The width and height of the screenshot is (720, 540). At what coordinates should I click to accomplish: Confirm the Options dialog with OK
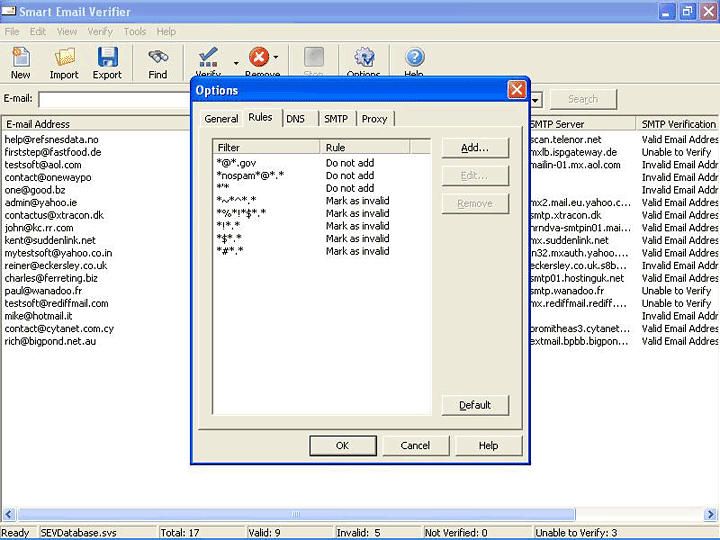(342, 445)
